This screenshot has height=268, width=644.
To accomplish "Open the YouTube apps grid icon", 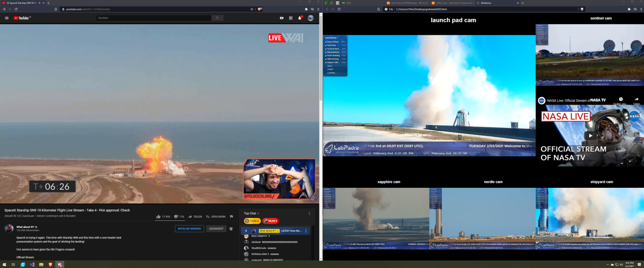I will click(291, 18).
